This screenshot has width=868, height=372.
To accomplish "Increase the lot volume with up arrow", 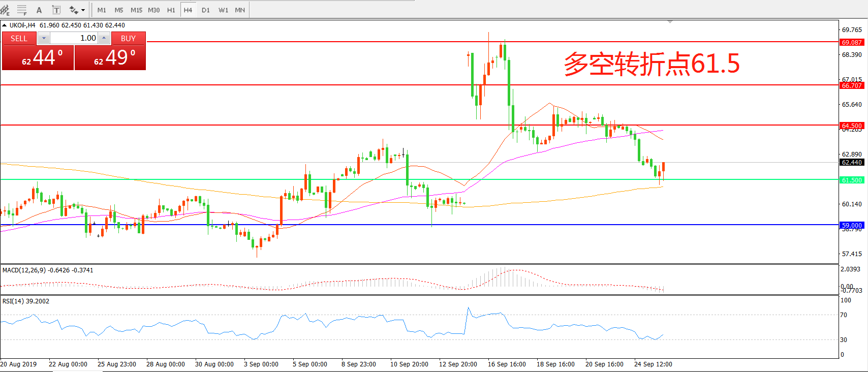I will 104,38.
